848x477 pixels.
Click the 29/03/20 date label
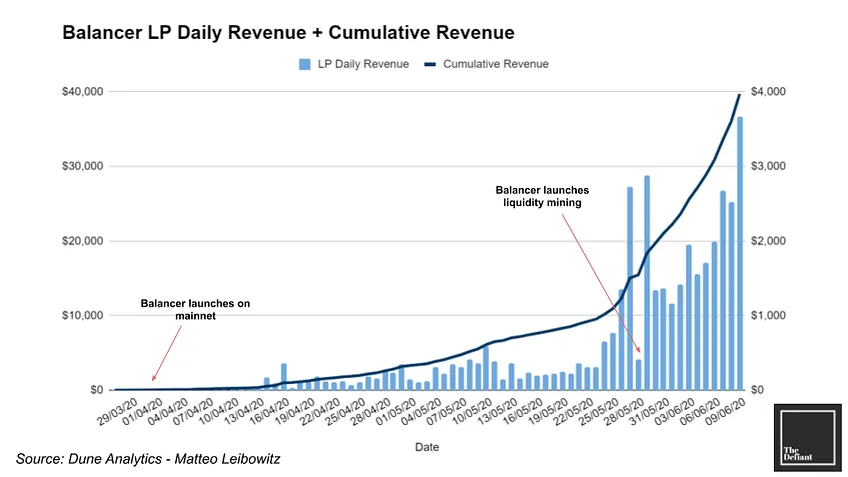(117, 412)
